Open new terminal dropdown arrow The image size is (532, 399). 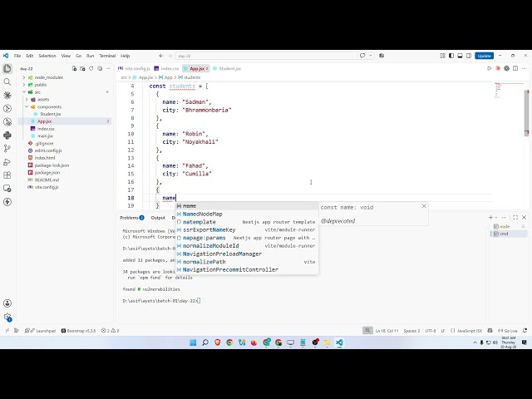point(496,217)
